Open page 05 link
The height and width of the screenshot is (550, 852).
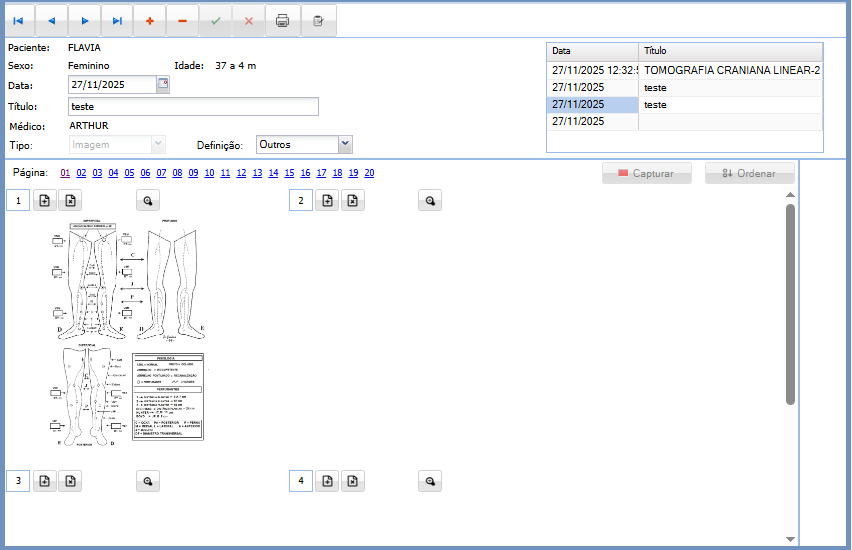(x=130, y=173)
